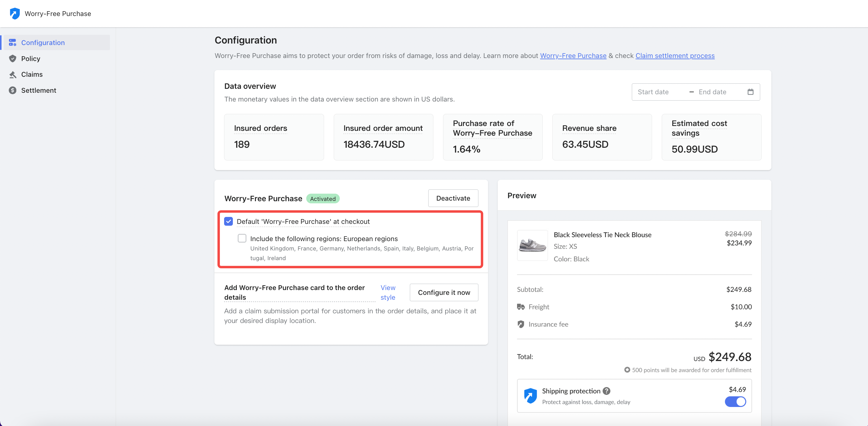Open the Claim settlement process link
The height and width of the screenshot is (426, 868).
pos(675,56)
